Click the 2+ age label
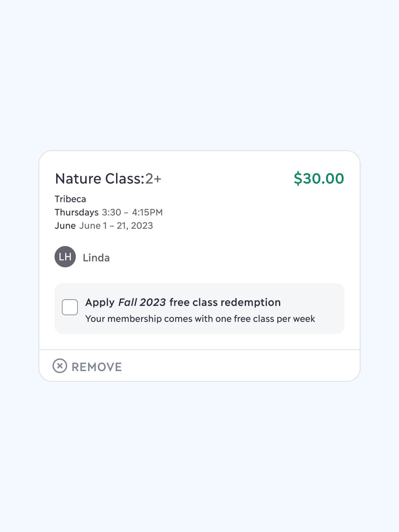399x532 pixels. pyautogui.click(x=153, y=179)
